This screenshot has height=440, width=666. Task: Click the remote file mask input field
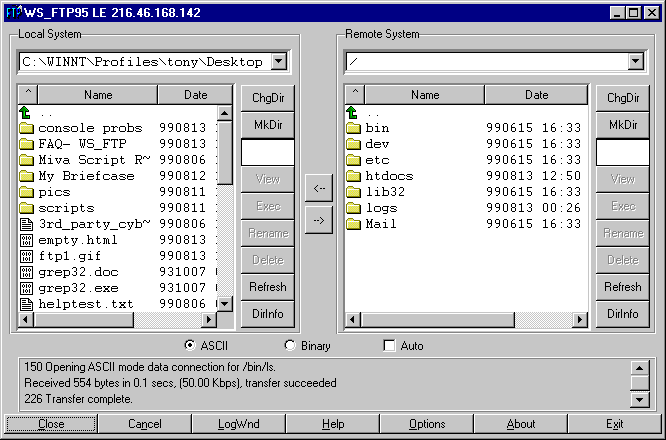(x=623, y=152)
